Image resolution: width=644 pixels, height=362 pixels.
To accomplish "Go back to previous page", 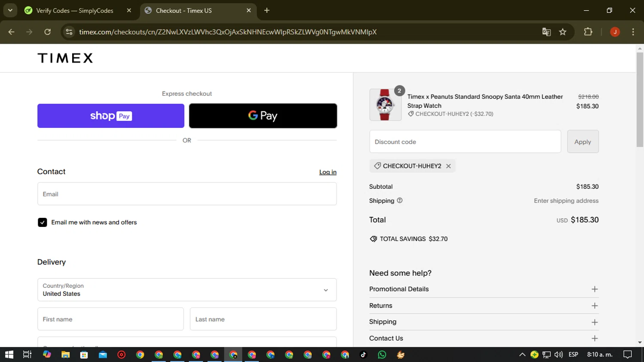I will [12, 32].
